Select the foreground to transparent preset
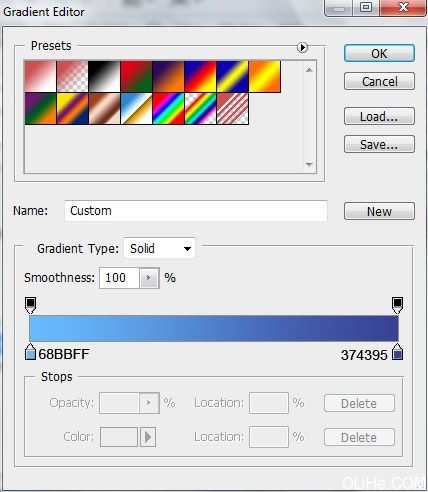 (x=72, y=76)
